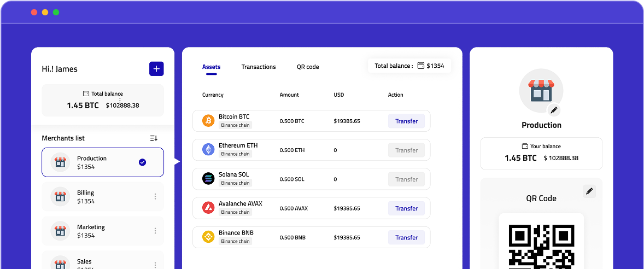644x269 pixels.
Task: Click the Production merchant store icon in list
Action: (60, 162)
